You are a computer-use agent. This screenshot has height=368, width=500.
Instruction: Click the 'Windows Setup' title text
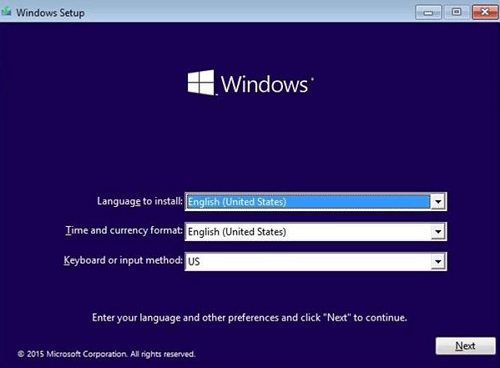(50, 13)
